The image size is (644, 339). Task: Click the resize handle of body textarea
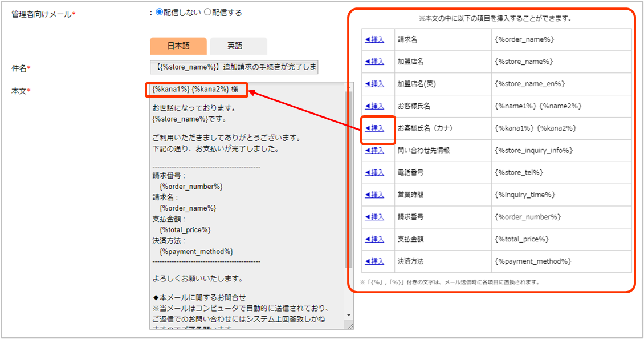click(x=349, y=326)
